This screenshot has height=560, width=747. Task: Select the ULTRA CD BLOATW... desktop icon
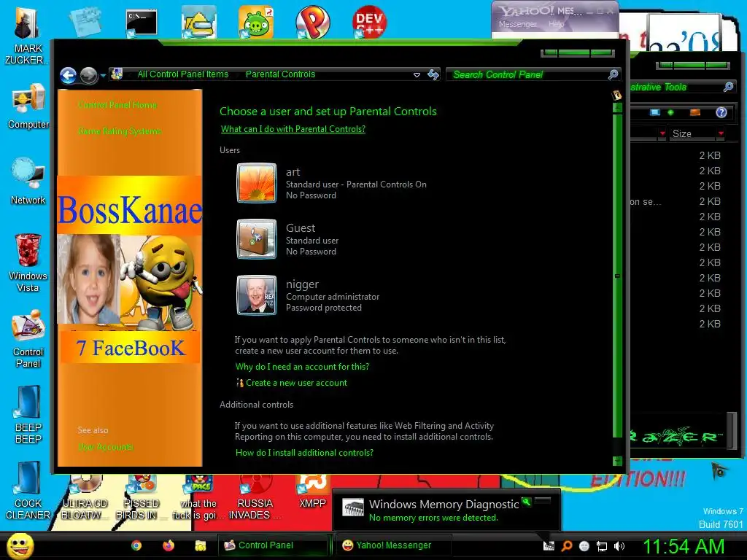pos(85,497)
